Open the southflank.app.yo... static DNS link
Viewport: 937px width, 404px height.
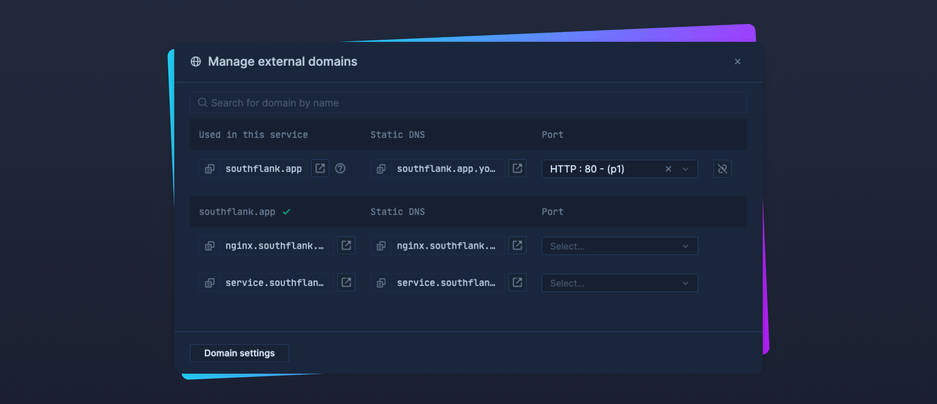click(x=518, y=169)
